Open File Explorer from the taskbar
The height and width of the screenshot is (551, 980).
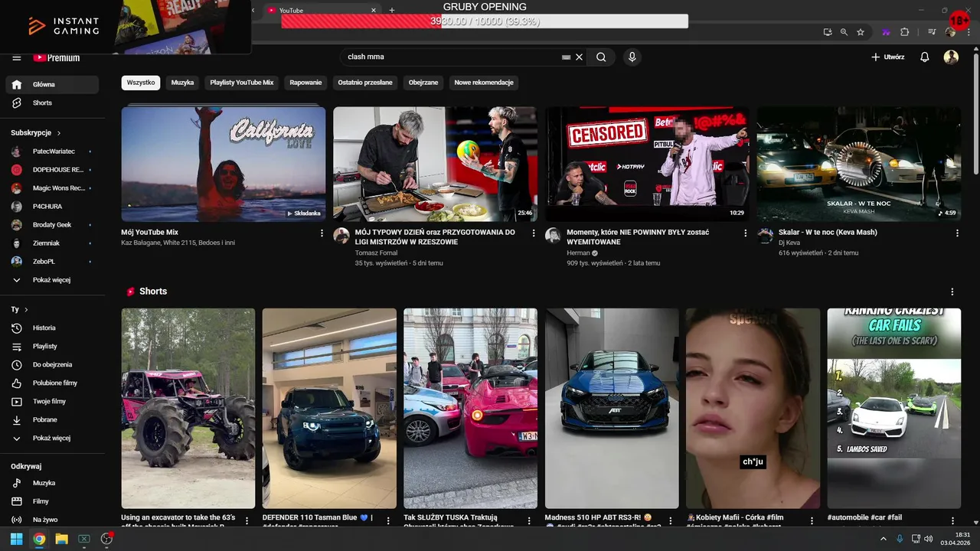[x=61, y=539]
